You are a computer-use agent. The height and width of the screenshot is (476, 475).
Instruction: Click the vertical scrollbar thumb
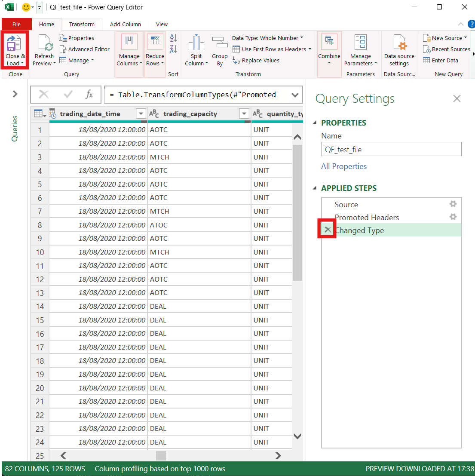tap(297, 212)
